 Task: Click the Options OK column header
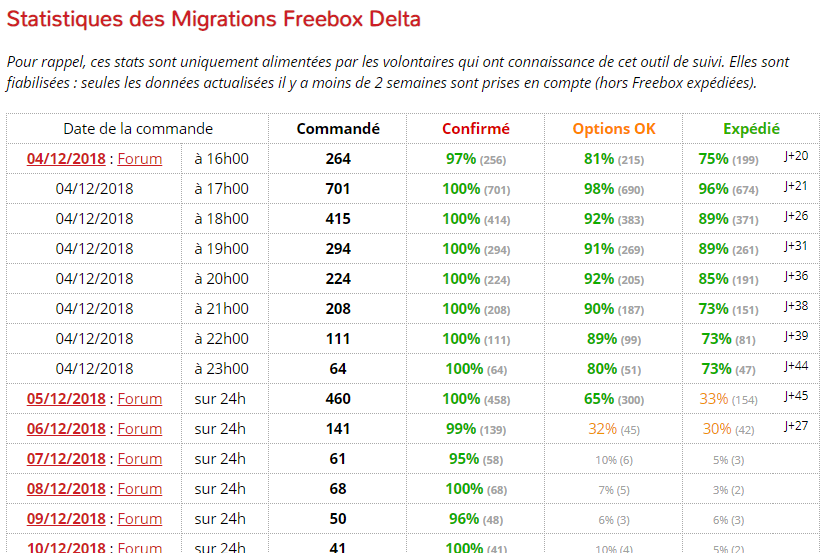coord(614,128)
